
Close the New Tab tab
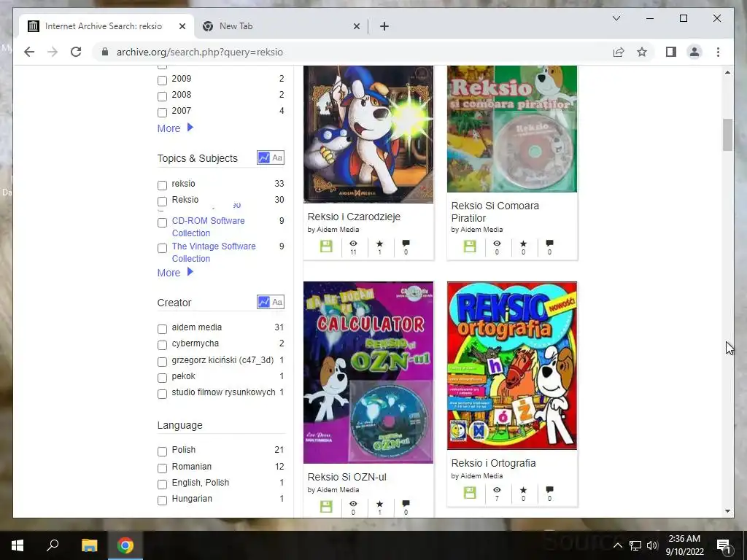tap(356, 26)
